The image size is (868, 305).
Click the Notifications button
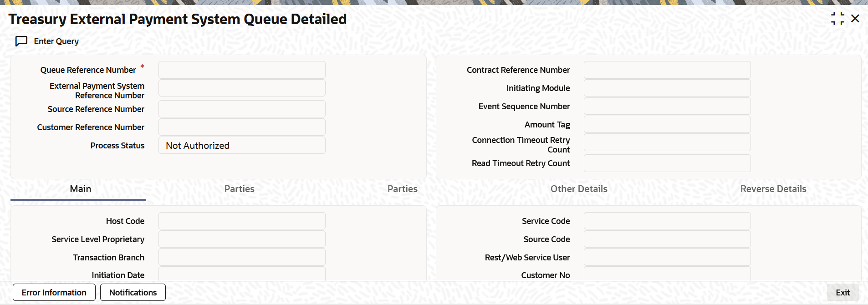[133, 292]
